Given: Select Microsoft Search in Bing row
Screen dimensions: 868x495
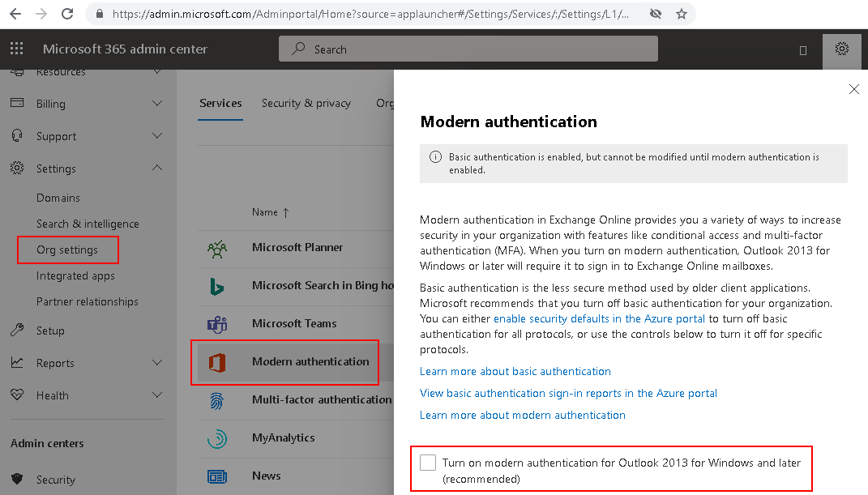Looking at the screenshot, I should [296, 287].
